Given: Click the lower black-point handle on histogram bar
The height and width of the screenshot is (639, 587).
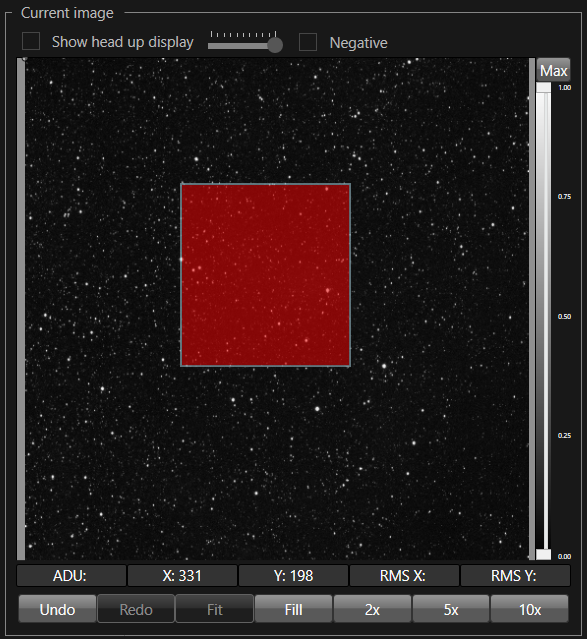Looking at the screenshot, I should 543,554.
